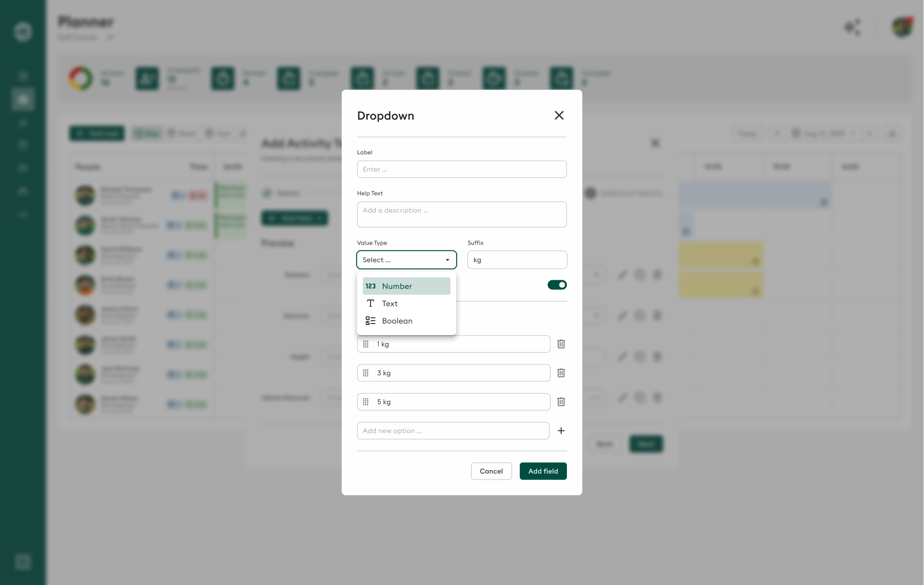Image resolution: width=924 pixels, height=585 pixels.
Task: Click the Label input field
Action: pyautogui.click(x=462, y=169)
